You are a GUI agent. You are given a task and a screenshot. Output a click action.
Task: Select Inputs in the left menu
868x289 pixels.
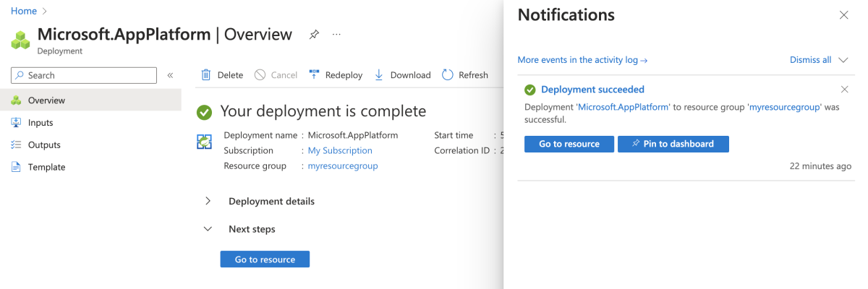pos(41,123)
